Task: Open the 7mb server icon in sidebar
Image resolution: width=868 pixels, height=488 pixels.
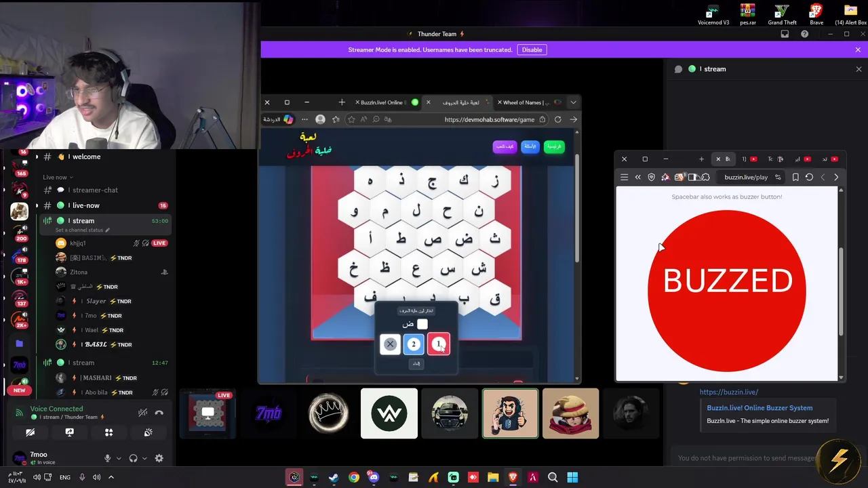Action: point(19,366)
